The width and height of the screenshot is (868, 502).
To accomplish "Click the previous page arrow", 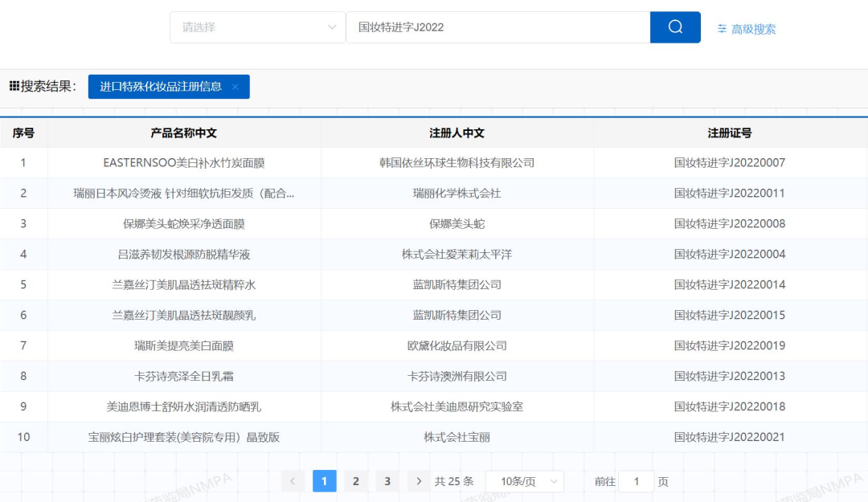I will pyautogui.click(x=293, y=482).
